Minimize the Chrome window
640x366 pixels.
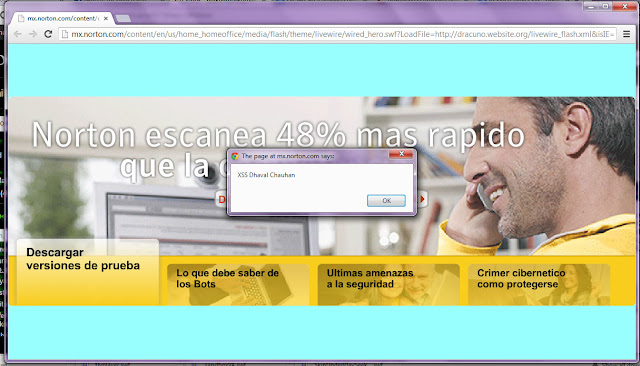[x=591, y=7]
